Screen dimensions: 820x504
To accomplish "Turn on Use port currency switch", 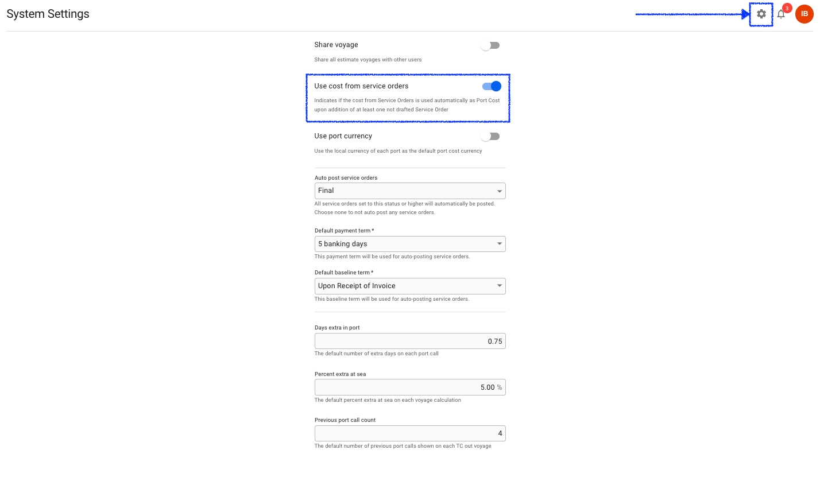I will [490, 137].
